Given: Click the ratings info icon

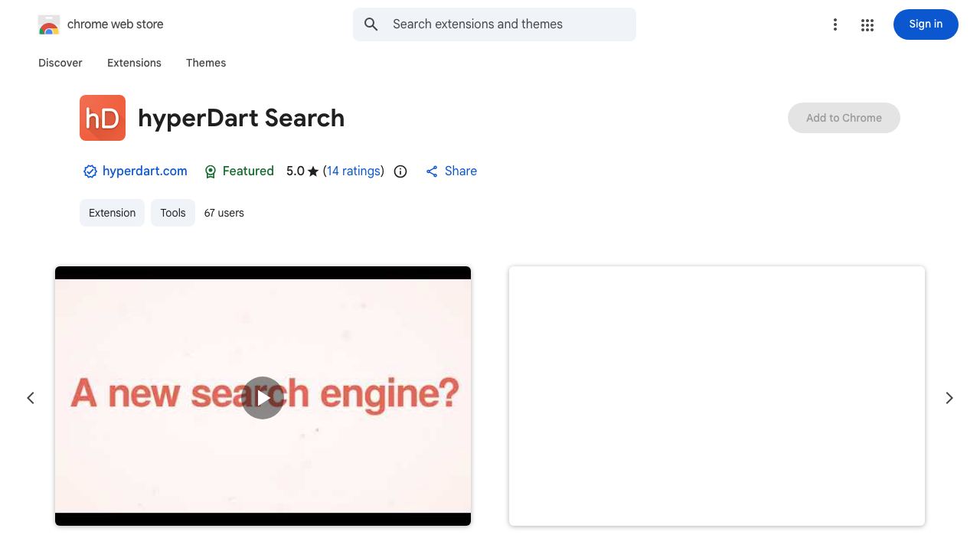Looking at the screenshot, I should [x=400, y=171].
